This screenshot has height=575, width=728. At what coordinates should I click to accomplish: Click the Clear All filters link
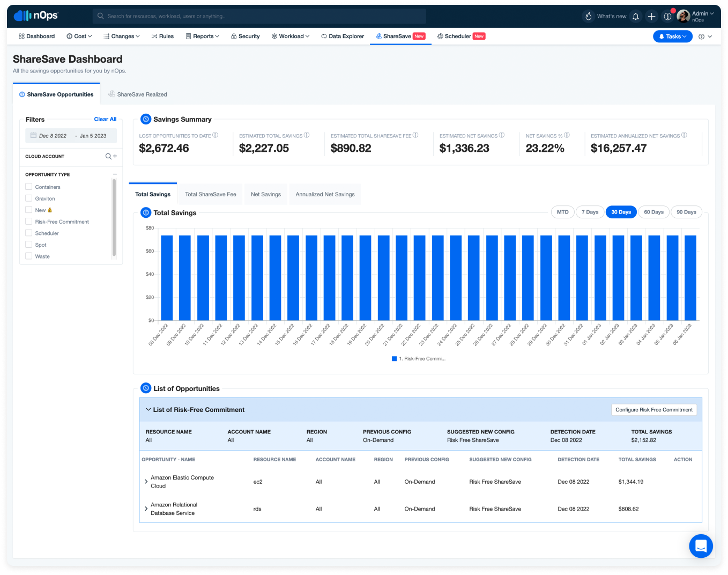pyautogui.click(x=105, y=119)
